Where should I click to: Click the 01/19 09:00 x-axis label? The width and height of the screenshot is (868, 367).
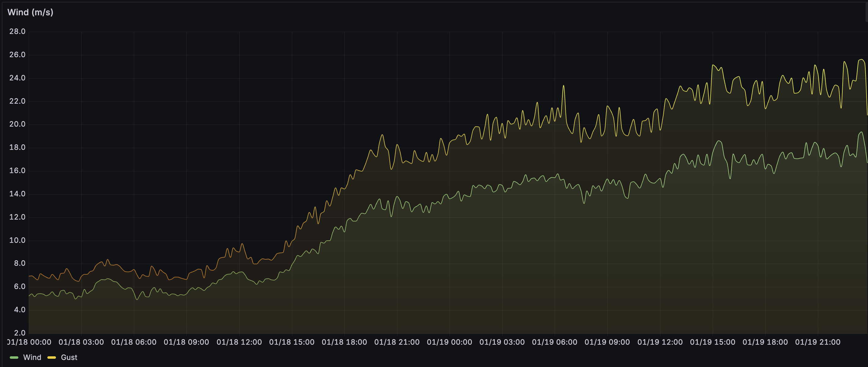[x=607, y=342]
